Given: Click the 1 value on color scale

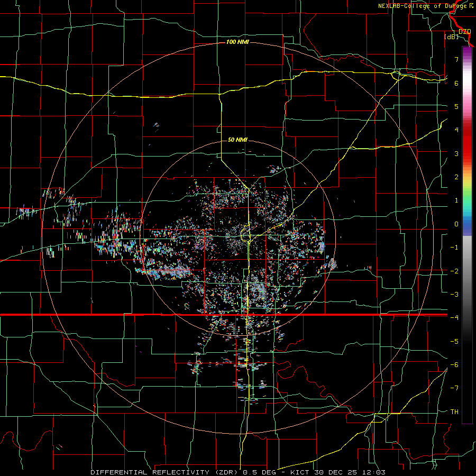Looking at the screenshot, I should pos(456,200).
